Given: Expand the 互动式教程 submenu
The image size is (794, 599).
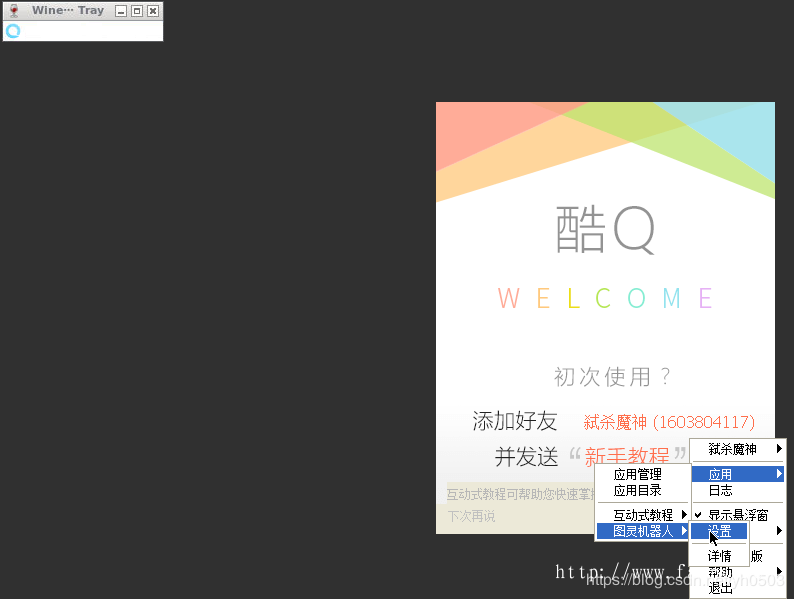Looking at the screenshot, I should click(x=643, y=515).
